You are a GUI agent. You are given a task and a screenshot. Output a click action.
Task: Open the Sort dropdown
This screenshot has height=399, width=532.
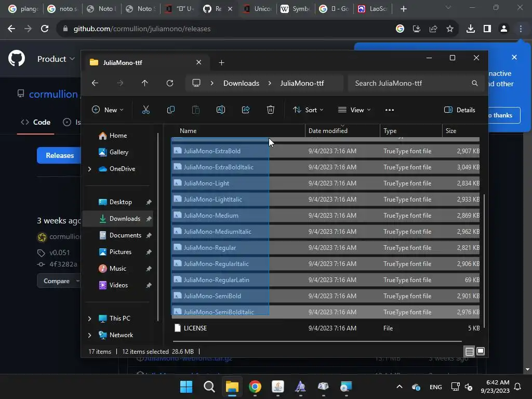click(308, 110)
